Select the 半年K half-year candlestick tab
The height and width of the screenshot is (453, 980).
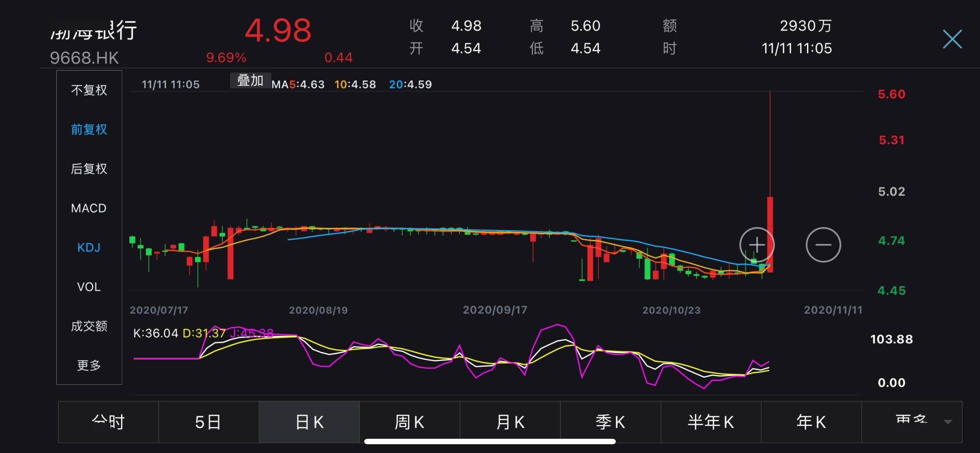tap(711, 422)
